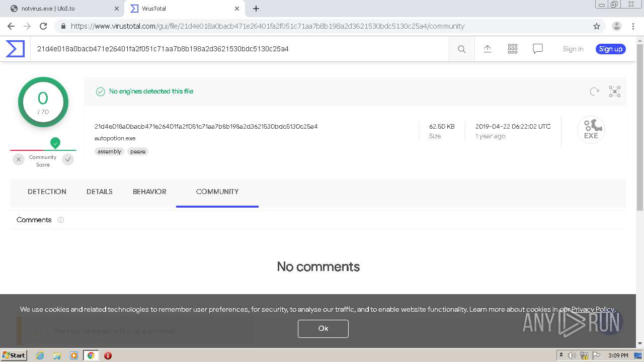Click the volume tray icon
Screen dimensions: 644x362
click(x=572, y=355)
